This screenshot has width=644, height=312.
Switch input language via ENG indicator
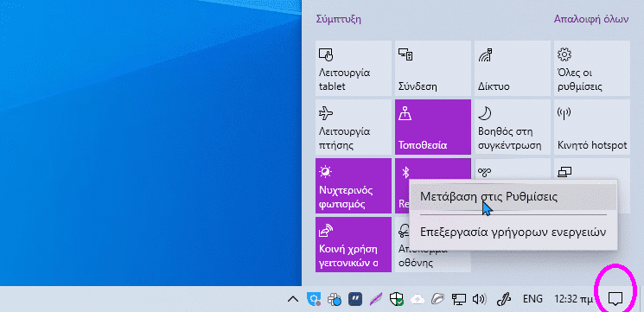532,299
